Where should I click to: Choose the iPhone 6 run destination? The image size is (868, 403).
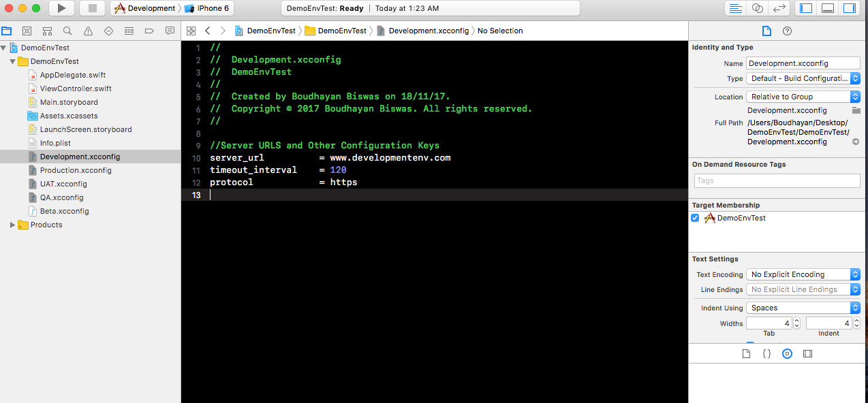(208, 8)
